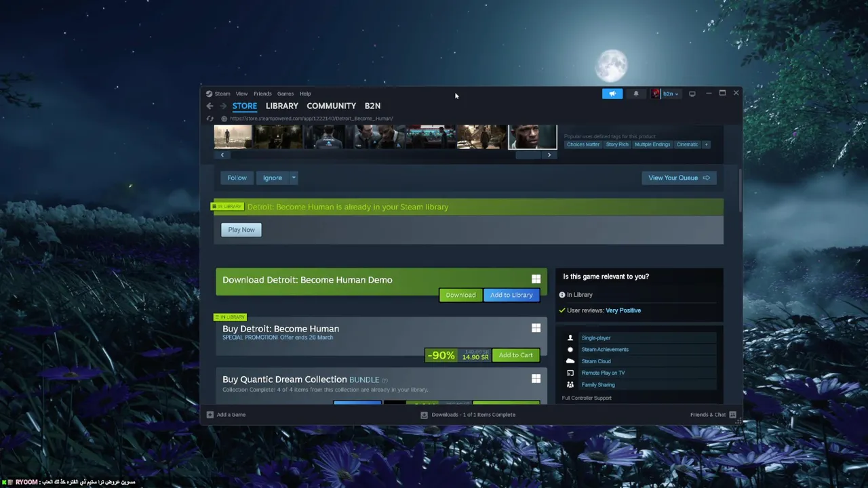This screenshot has height=488, width=868.
Task: Click the screenshot strip scrollbar handle
Action: 528,155
